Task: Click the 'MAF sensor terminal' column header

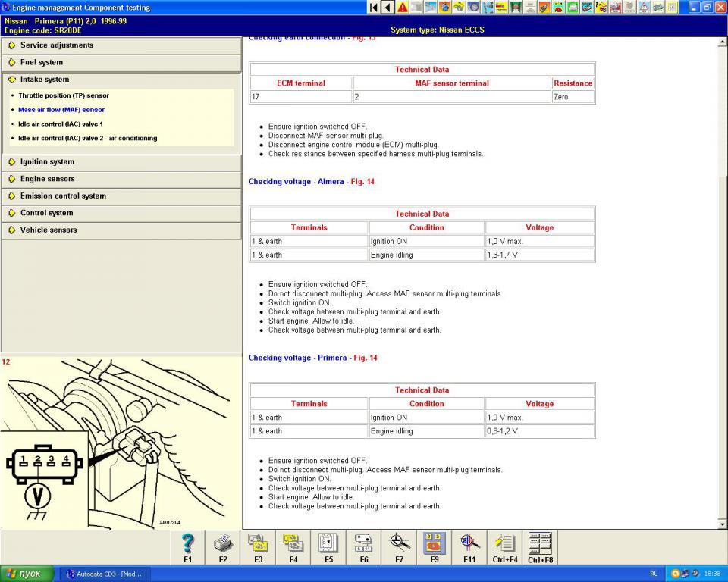Action: [x=452, y=83]
